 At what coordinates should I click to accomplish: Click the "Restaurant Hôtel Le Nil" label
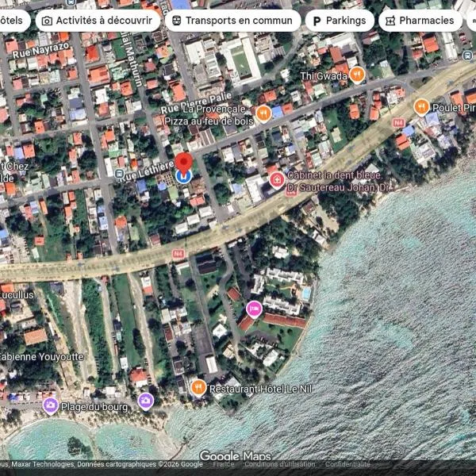[261, 389]
